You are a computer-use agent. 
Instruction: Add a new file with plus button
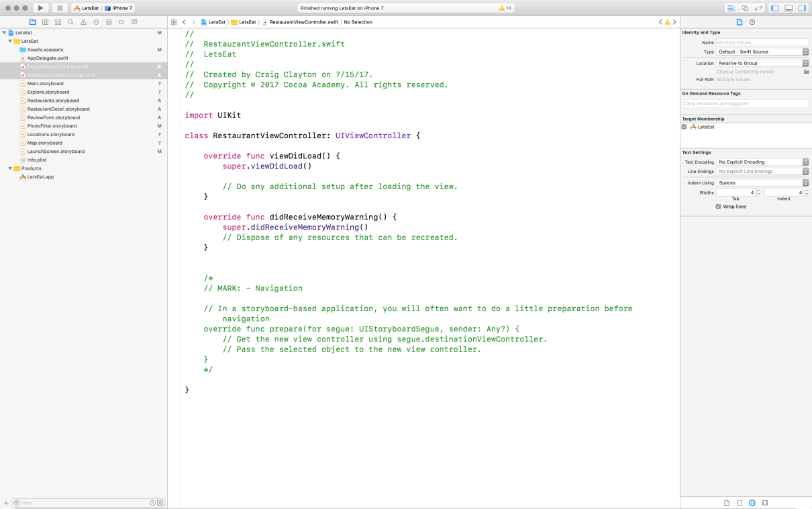click(6, 503)
